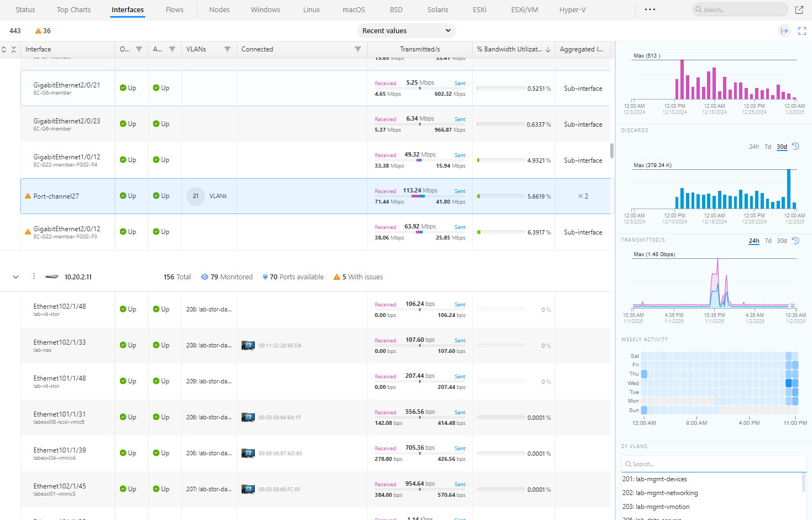Select 7d range for Transmitted/s chart
Image resolution: width=812 pixels, height=520 pixels.
[768, 241]
